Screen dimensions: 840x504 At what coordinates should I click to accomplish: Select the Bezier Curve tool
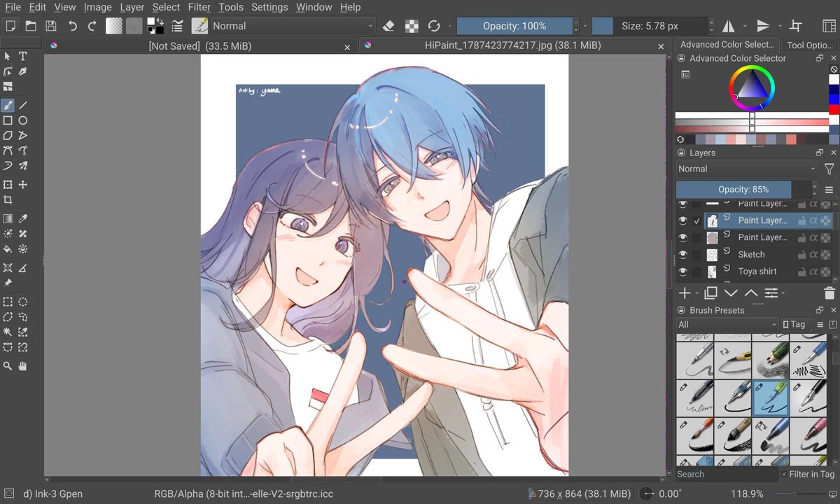coord(8,150)
